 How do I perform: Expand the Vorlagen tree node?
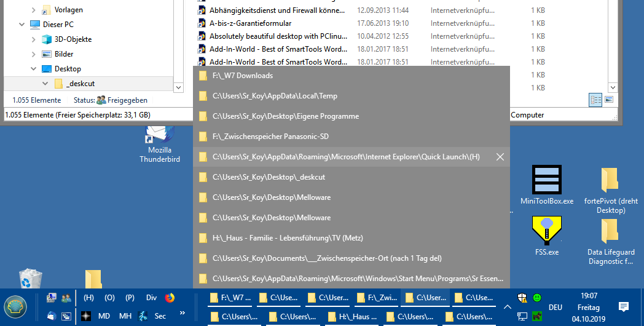(34, 10)
